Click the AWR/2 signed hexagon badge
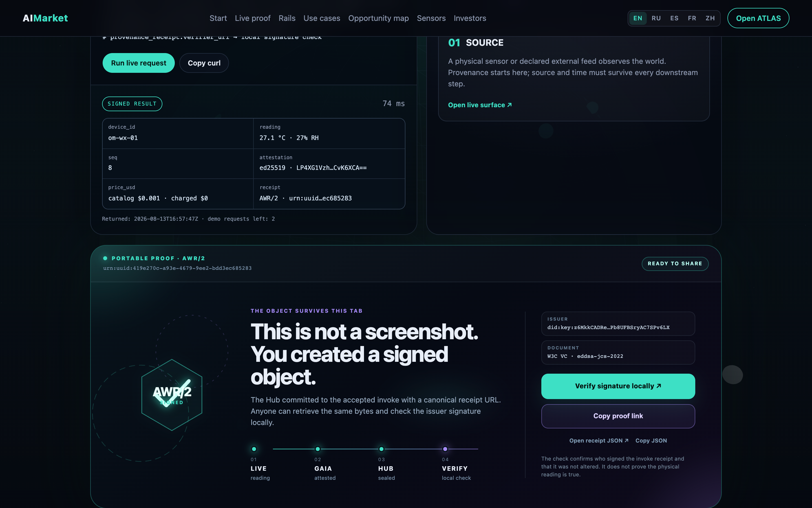The width and height of the screenshot is (812, 508). click(172, 395)
